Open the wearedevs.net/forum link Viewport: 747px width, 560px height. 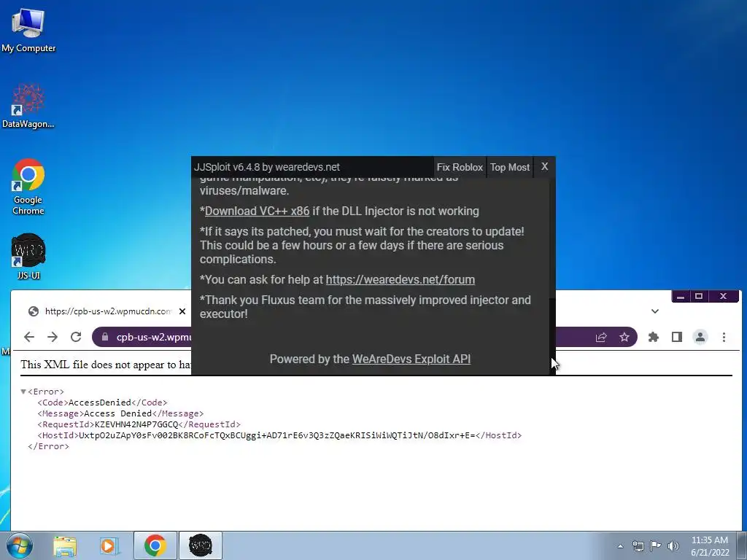[x=400, y=279]
